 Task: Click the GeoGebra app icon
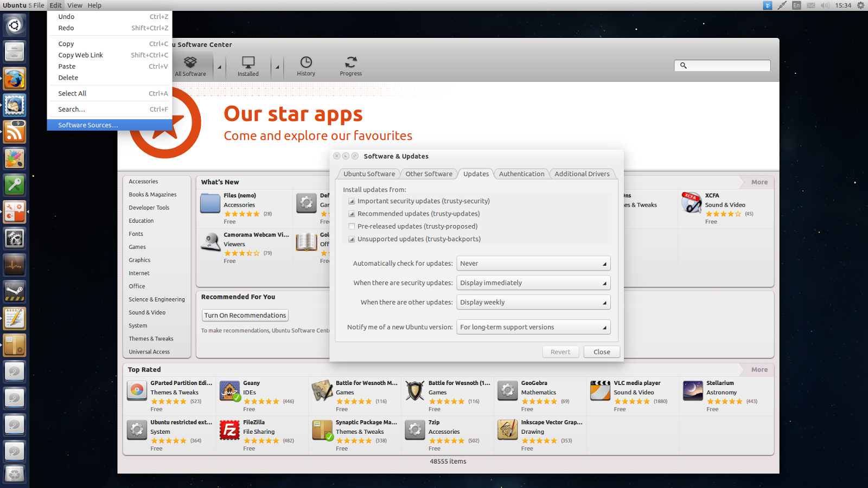[x=507, y=390]
